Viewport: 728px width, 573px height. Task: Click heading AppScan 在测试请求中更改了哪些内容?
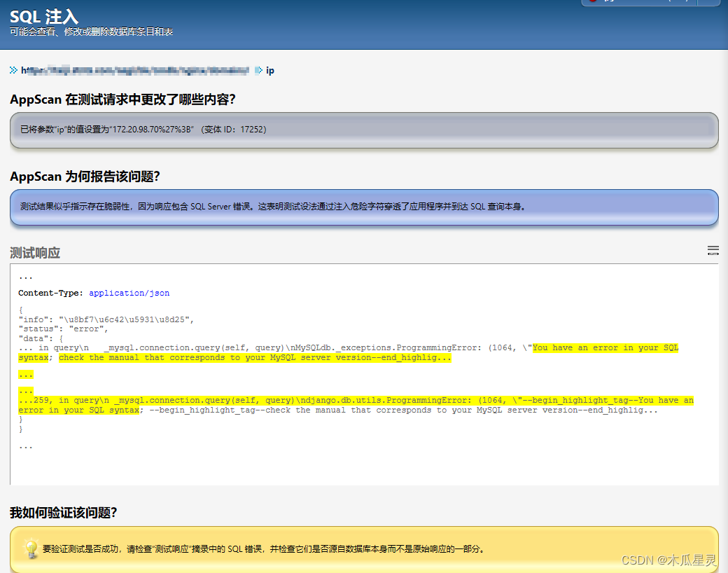click(123, 99)
